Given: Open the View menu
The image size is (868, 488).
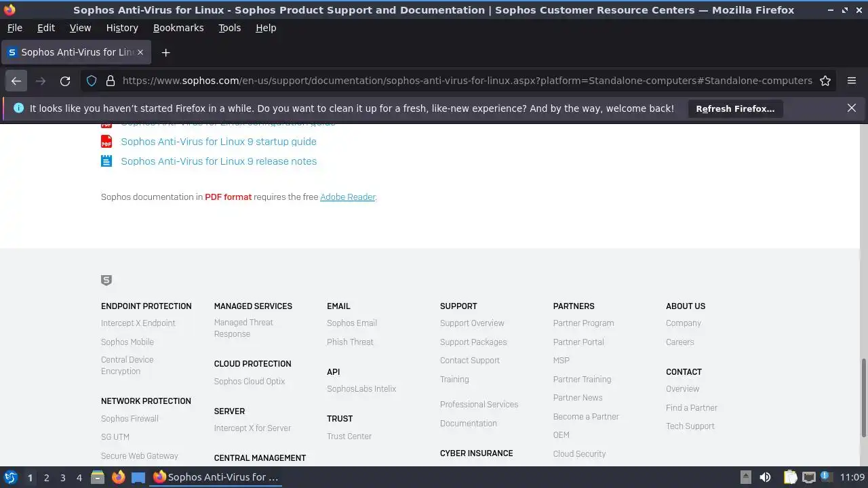Looking at the screenshot, I should click(x=80, y=28).
